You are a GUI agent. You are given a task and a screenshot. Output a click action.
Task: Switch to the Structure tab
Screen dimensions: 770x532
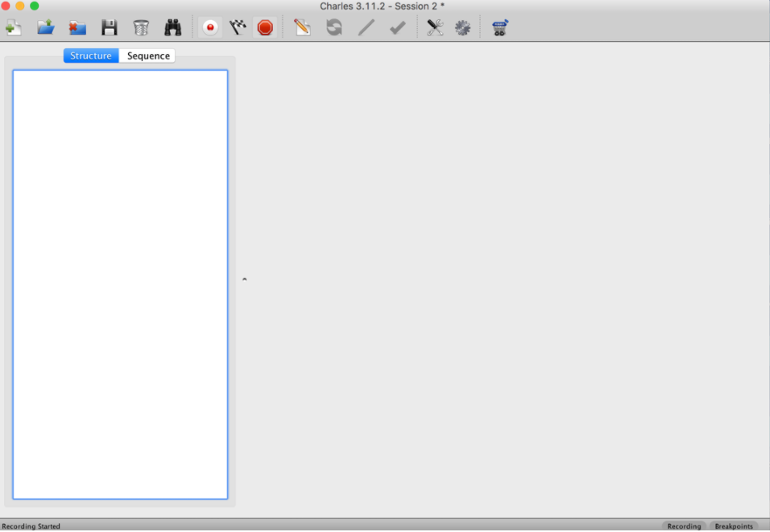pyautogui.click(x=91, y=56)
